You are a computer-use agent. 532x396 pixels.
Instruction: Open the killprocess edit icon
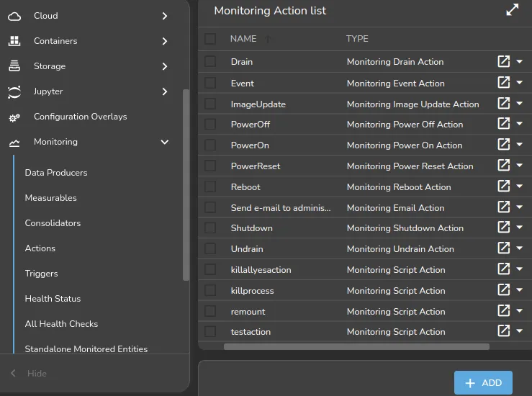[x=503, y=289]
